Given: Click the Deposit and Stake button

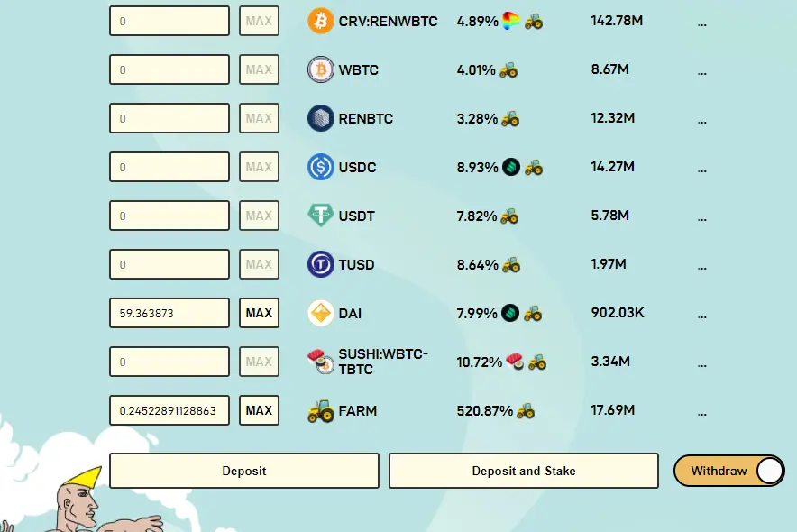Looking at the screenshot, I should tap(524, 471).
